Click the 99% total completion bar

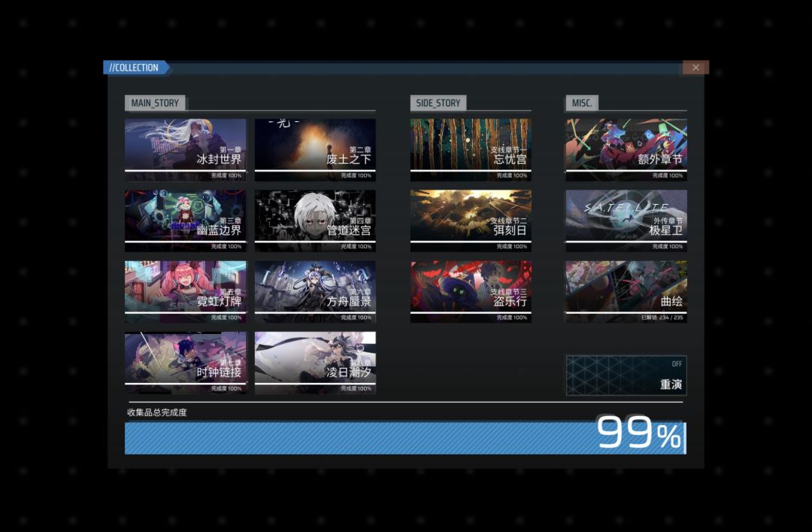point(405,438)
